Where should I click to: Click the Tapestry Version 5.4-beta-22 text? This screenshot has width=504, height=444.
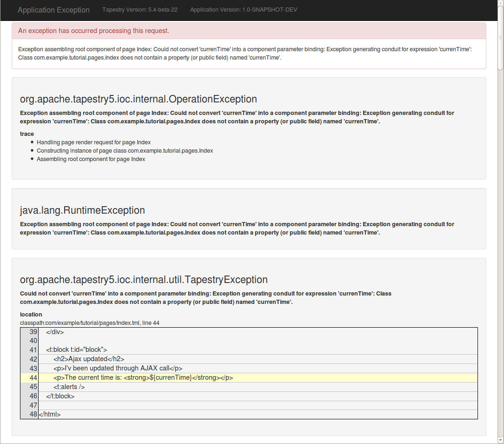coord(139,10)
